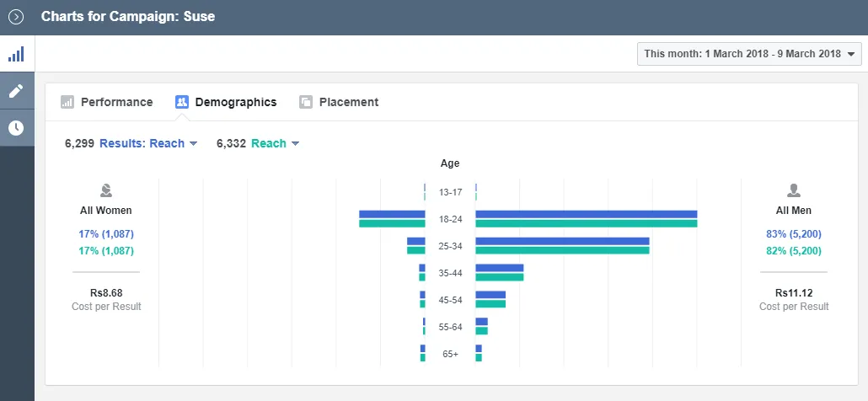Screen dimensions: 868x401
Task: Open the charts view bar-graph sidebar icon
Action: (x=17, y=54)
